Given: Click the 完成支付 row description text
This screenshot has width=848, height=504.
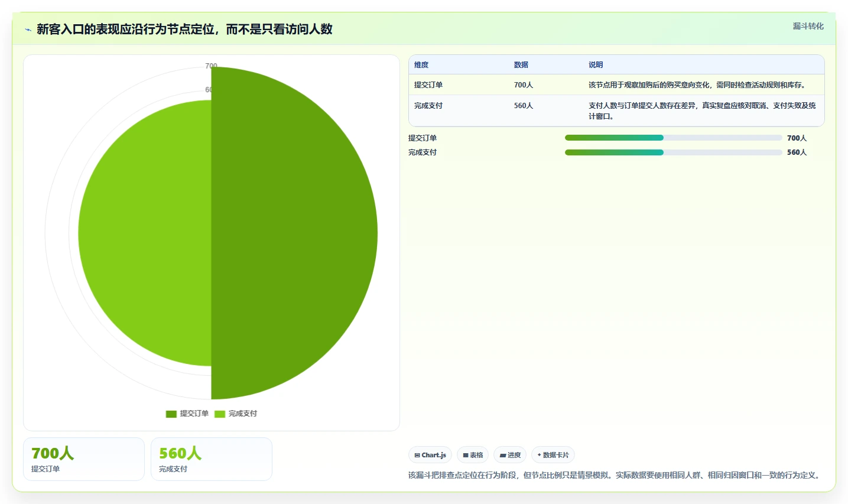Looking at the screenshot, I should 702,111.
